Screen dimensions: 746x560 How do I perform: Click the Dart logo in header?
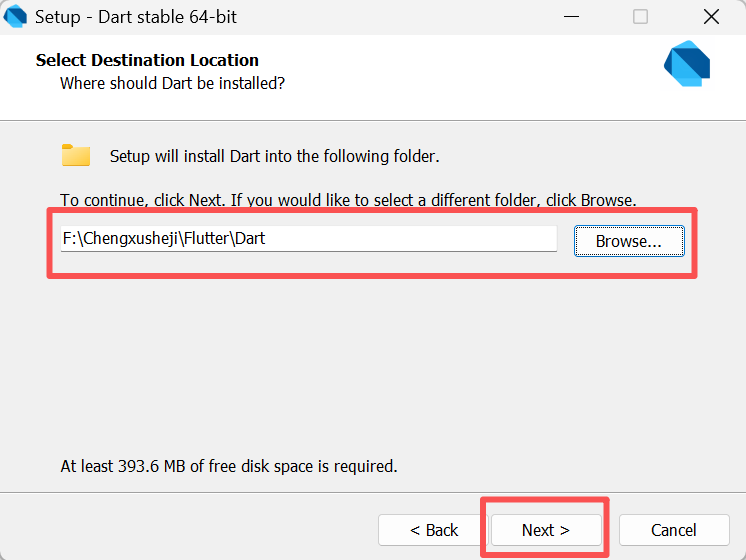pos(687,64)
